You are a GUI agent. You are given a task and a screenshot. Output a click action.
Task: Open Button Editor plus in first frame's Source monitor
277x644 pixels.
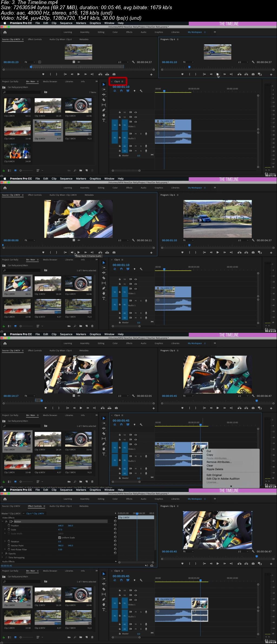151,74
